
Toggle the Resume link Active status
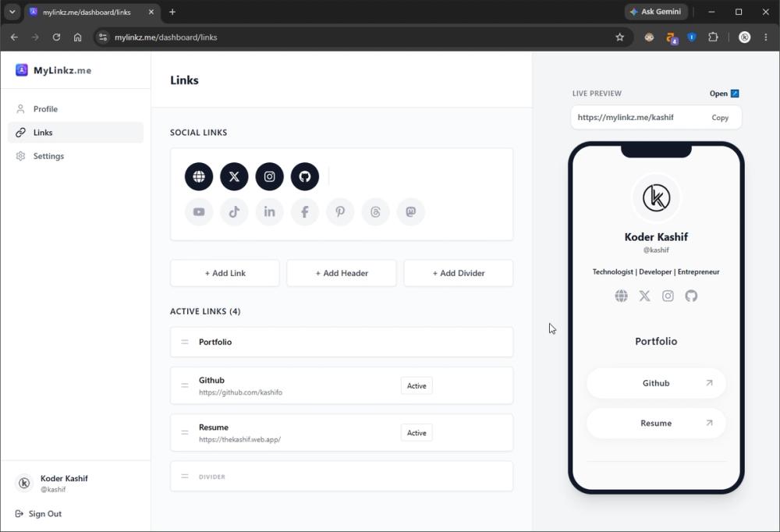(x=417, y=432)
